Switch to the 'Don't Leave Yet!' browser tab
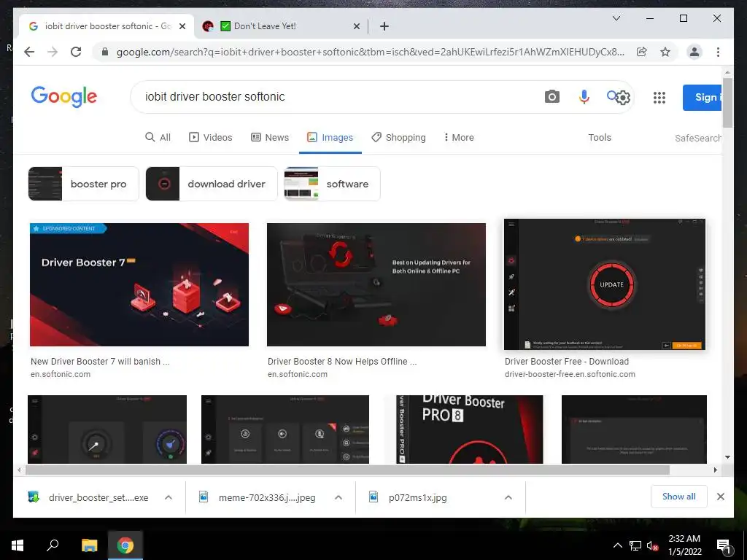Viewport: 747px width, 560px height. point(281,26)
